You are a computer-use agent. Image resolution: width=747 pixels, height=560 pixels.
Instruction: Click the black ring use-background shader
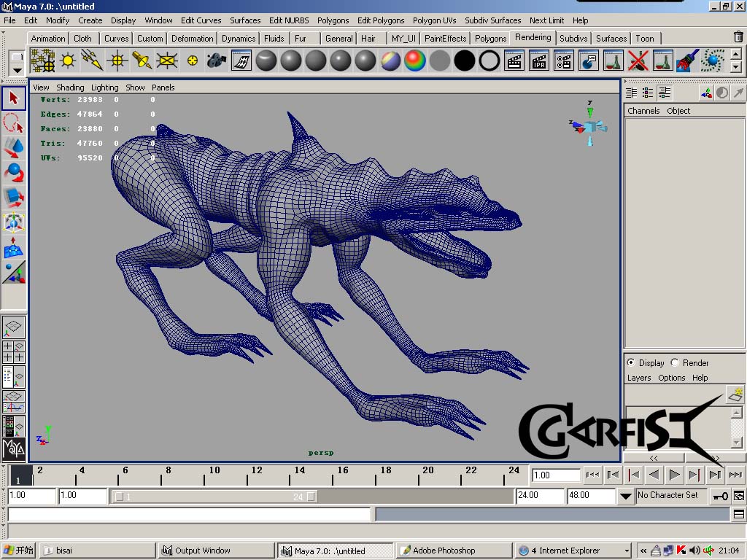coord(489,61)
